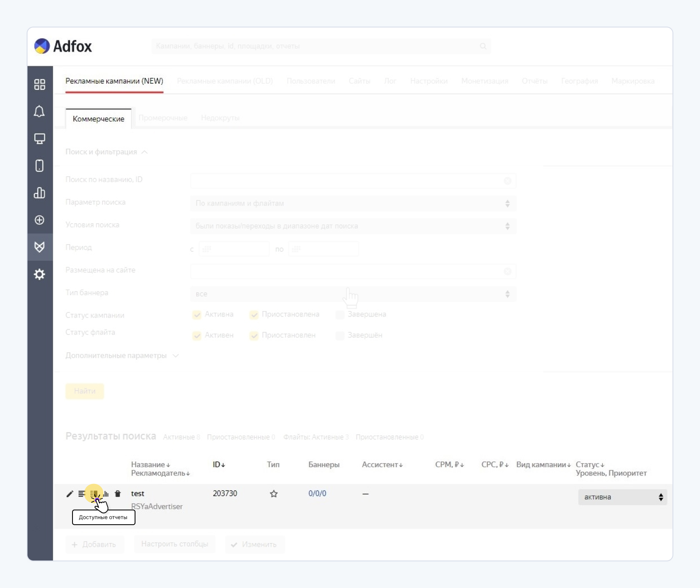Clear the Размещена на сайте field
Image resolution: width=700 pixels, height=588 pixels.
(x=507, y=272)
